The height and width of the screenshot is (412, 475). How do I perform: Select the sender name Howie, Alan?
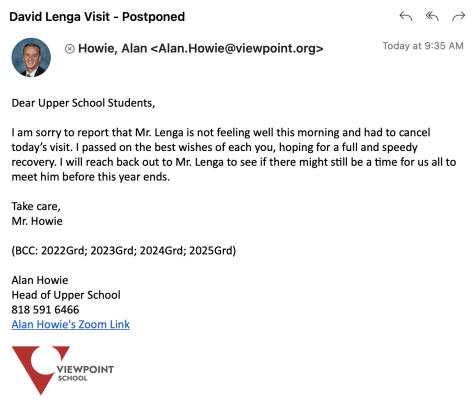(x=112, y=49)
